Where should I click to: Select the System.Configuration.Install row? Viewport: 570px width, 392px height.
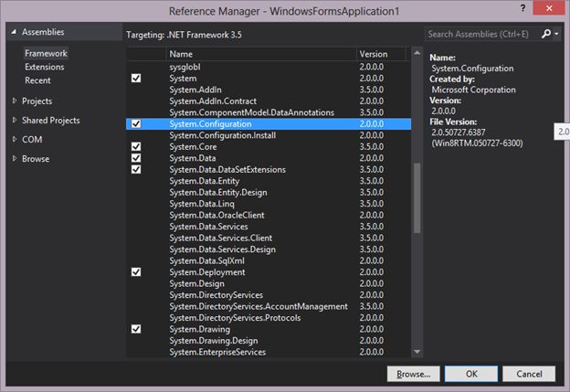(269, 135)
